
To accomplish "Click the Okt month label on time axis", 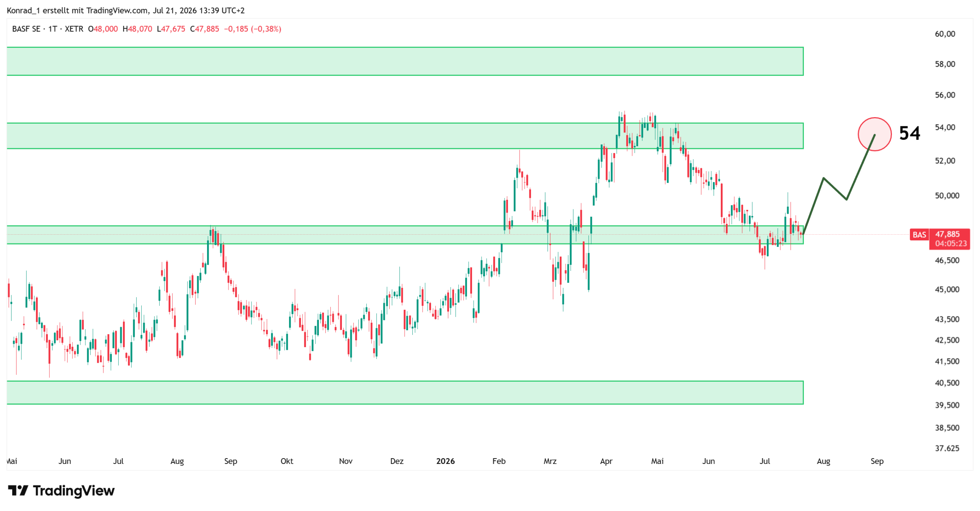I will pyautogui.click(x=287, y=461).
